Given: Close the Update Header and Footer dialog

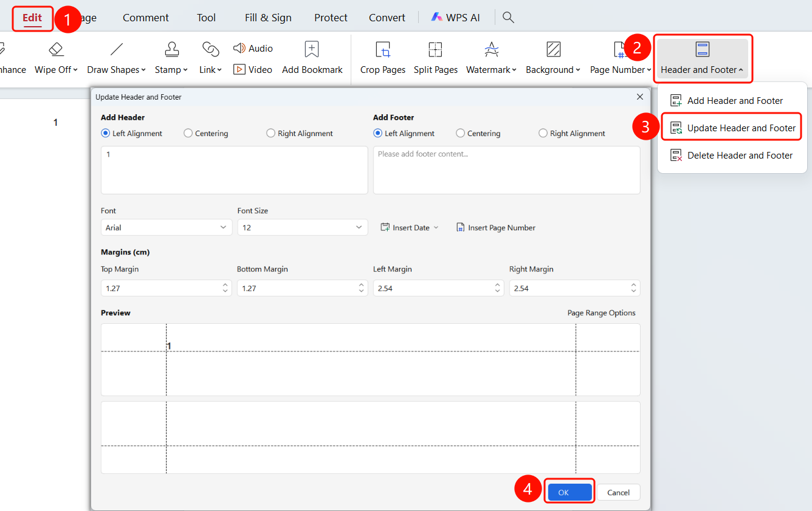Looking at the screenshot, I should [x=639, y=97].
